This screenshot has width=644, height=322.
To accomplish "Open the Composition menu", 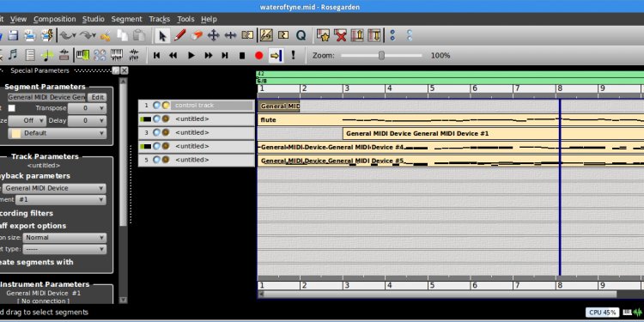I will pyautogui.click(x=55, y=19).
